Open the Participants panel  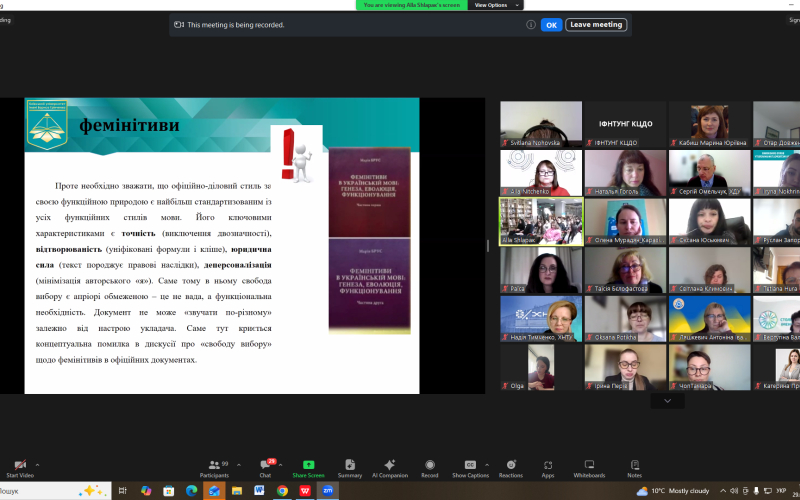tap(214, 468)
